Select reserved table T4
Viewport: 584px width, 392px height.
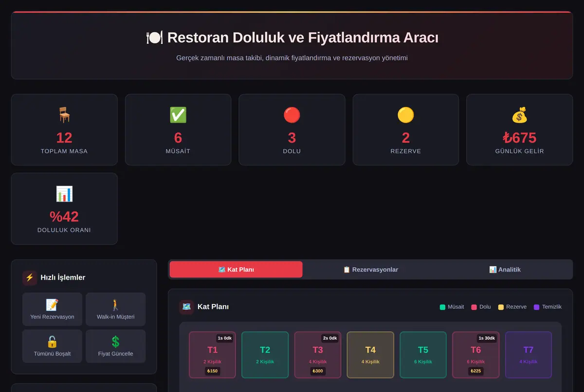tap(370, 355)
